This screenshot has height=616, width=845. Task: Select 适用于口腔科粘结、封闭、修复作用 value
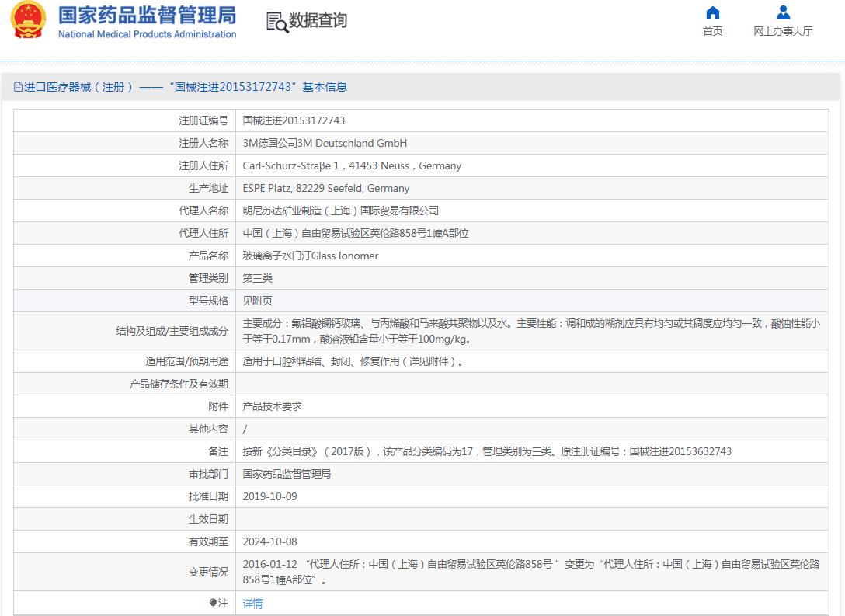tap(353, 362)
